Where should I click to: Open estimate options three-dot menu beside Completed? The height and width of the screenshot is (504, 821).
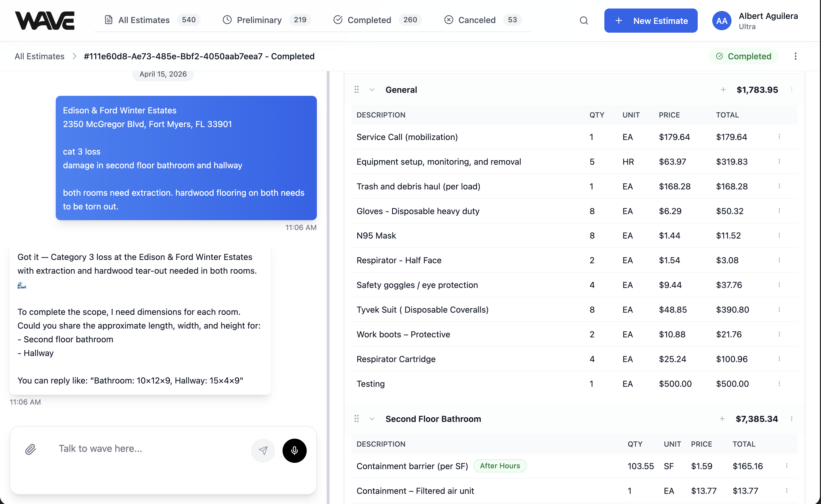[x=795, y=56]
